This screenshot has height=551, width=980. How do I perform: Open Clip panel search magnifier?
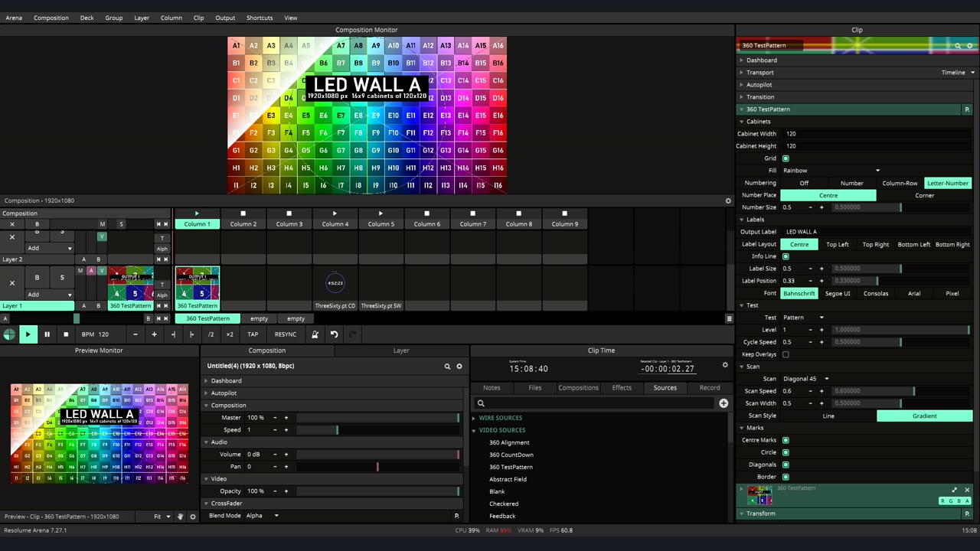[958, 46]
